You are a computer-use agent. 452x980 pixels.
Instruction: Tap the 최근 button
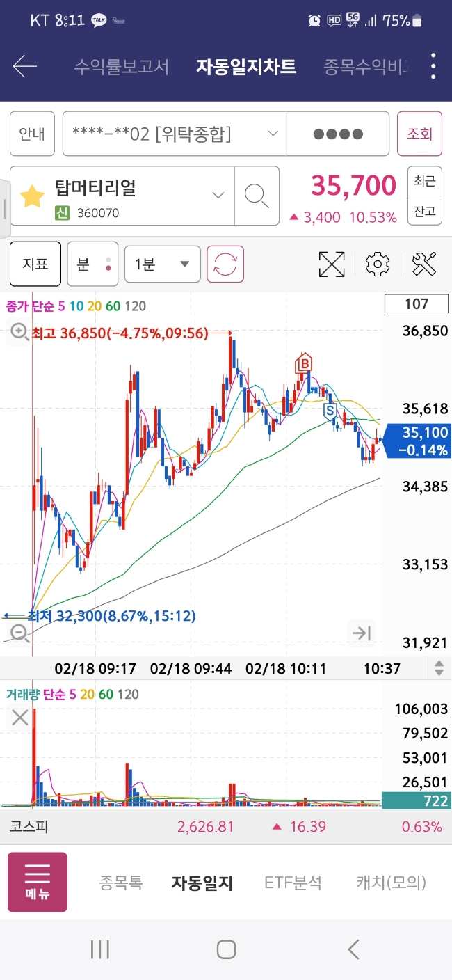tap(424, 182)
